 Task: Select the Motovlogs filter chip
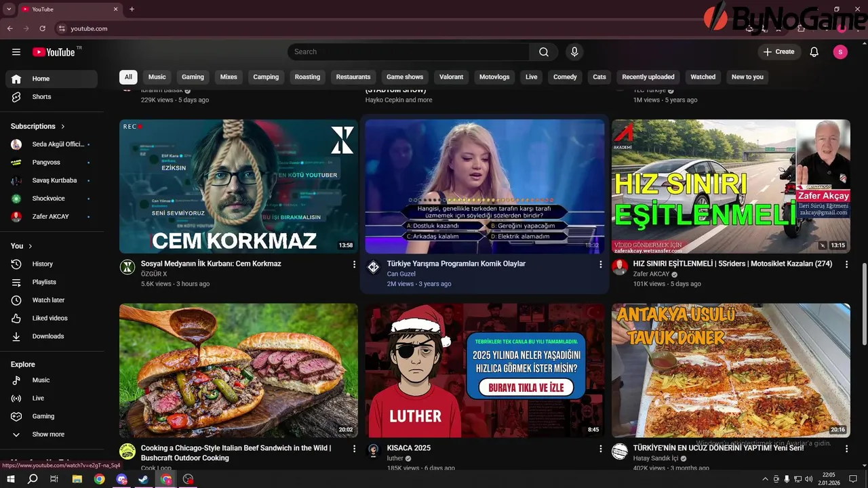click(x=494, y=77)
